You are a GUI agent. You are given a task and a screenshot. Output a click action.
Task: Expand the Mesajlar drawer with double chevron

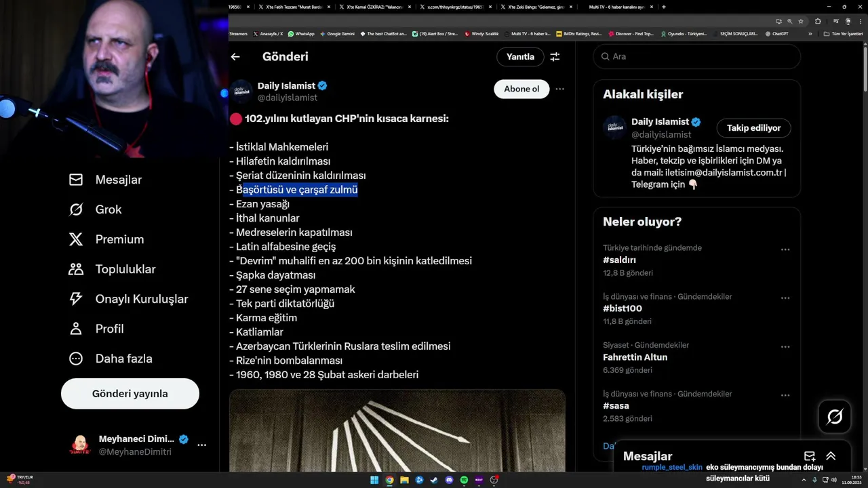831,456
